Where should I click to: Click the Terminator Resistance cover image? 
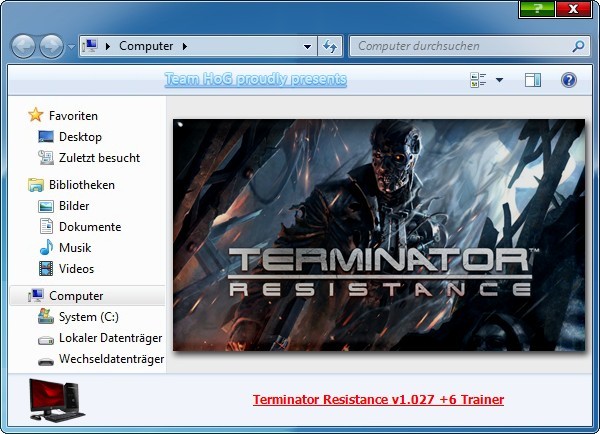click(379, 235)
